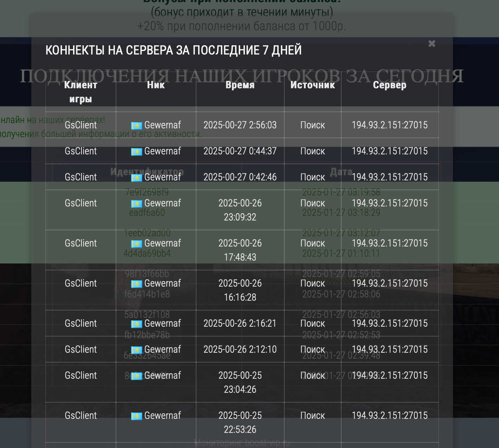Click server 194.93.2.151:27015 in the 22:53:26 row
499x448 pixels.
coord(390,415)
